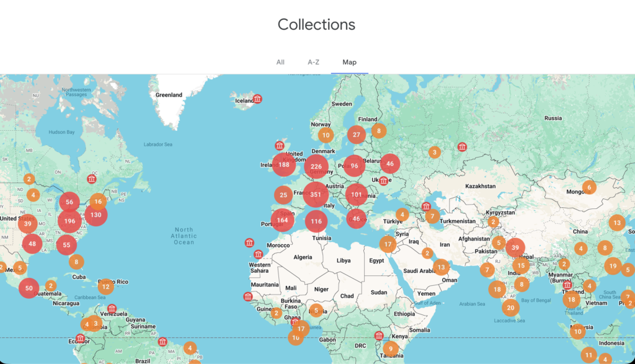The width and height of the screenshot is (635, 364).
Task: Click the museum marker in western Russia
Action: (x=462, y=147)
